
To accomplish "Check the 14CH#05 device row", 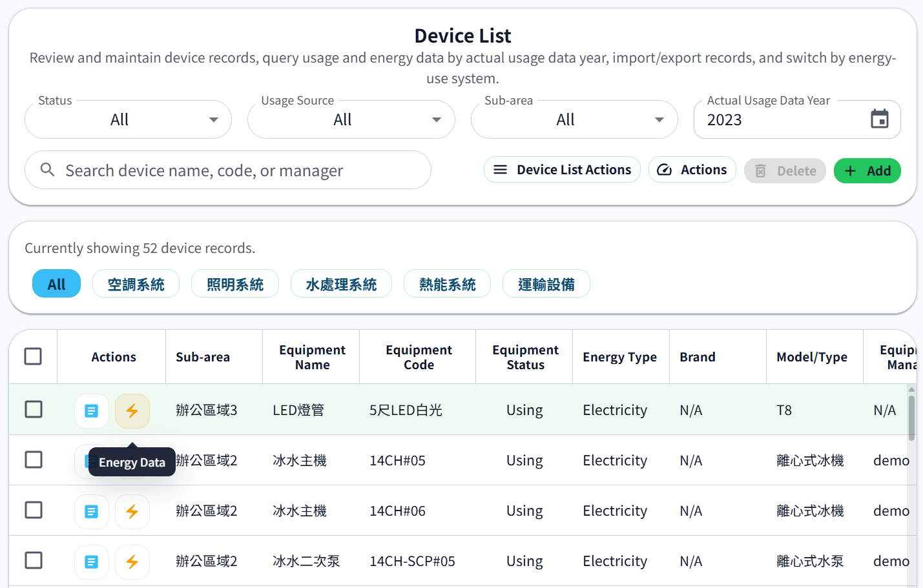I will click(x=34, y=460).
